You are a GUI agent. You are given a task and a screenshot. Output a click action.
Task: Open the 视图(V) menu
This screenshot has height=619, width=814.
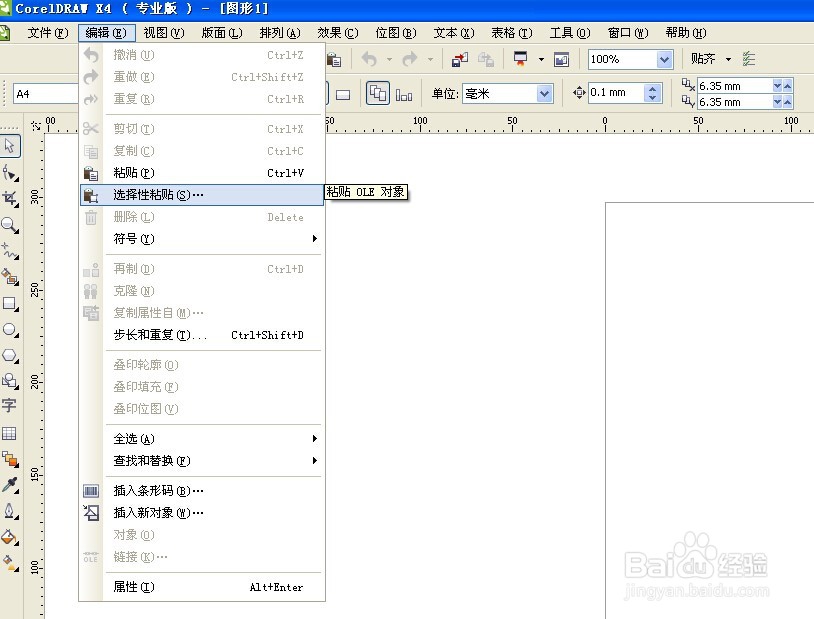coord(164,33)
